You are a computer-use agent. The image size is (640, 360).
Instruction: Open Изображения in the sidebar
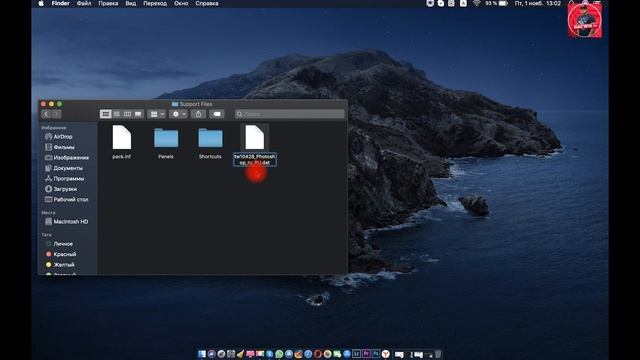pyautogui.click(x=71, y=158)
